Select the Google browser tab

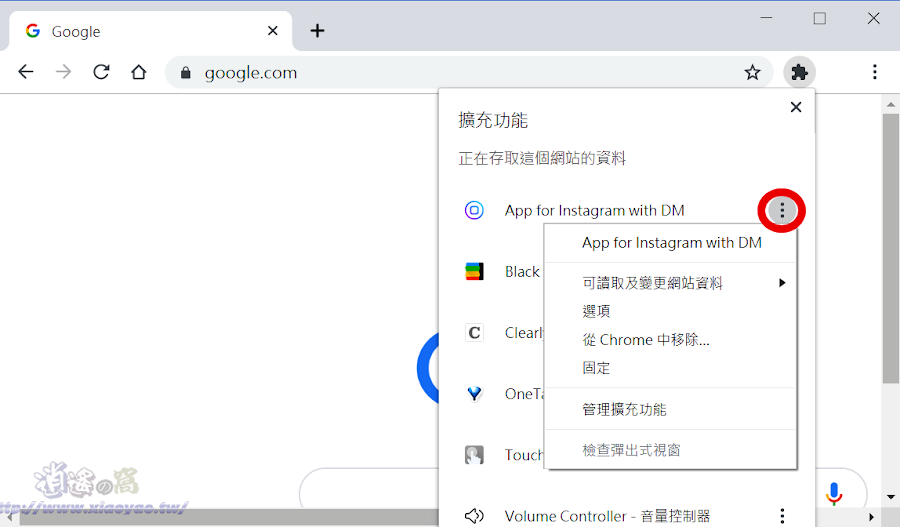(150, 31)
